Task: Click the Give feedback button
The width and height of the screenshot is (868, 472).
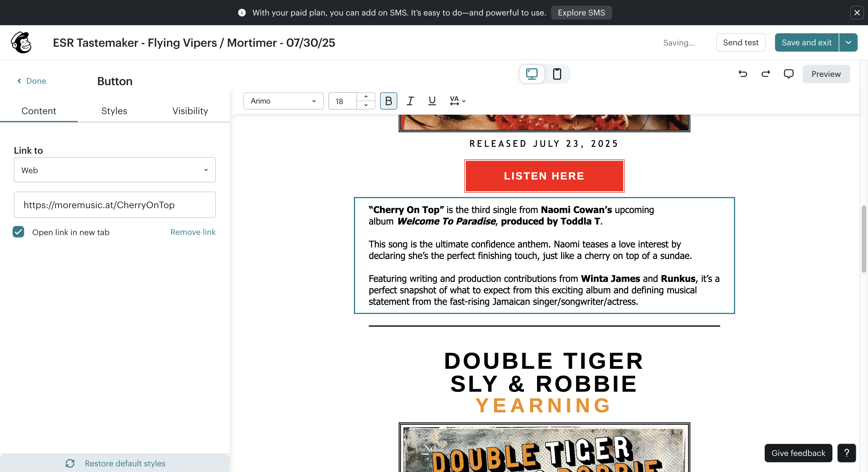Action: pyautogui.click(x=798, y=453)
